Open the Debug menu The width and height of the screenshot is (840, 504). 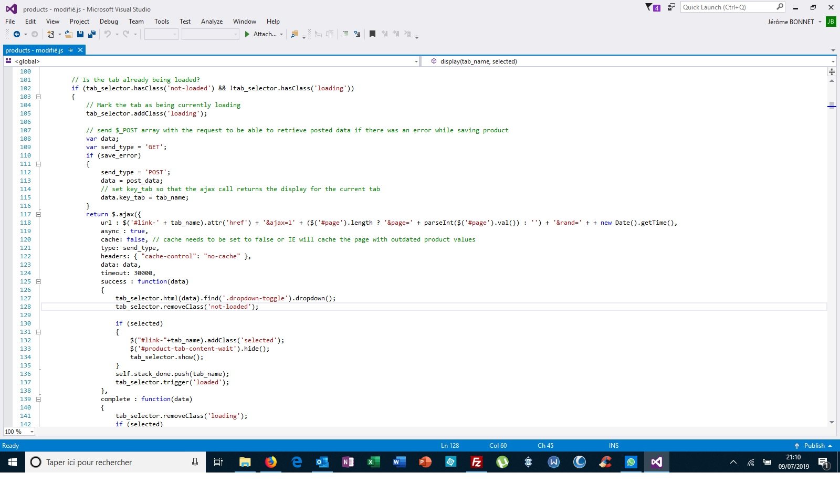click(x=109, y=22)
